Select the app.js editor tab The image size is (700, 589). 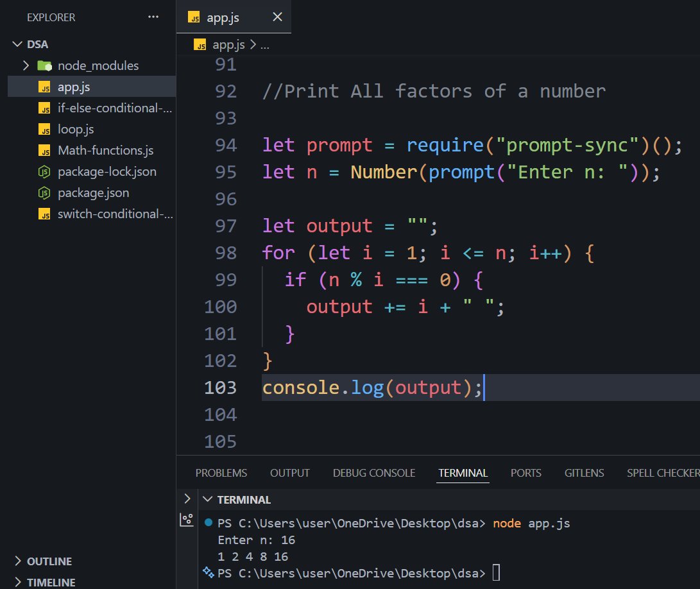(234, 17)
